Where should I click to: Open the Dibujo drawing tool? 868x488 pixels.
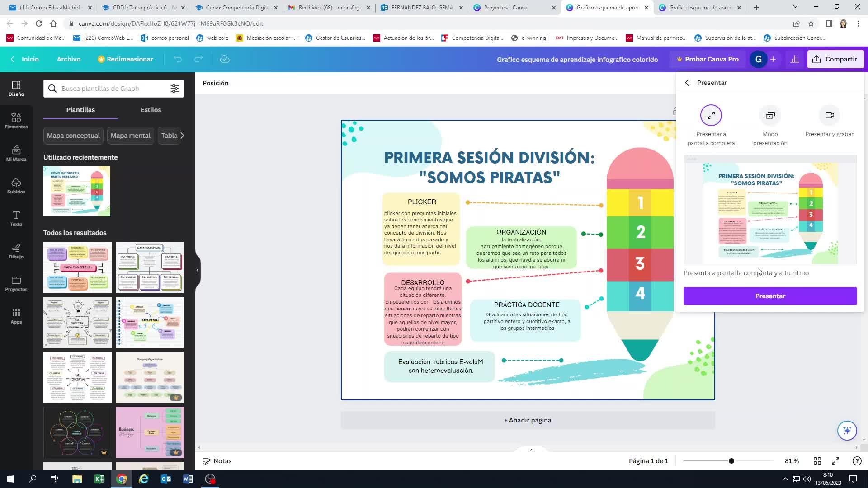(16, 251)
